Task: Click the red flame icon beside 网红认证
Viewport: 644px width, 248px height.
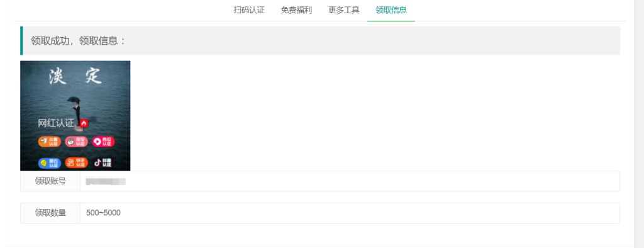Action: 84,123
